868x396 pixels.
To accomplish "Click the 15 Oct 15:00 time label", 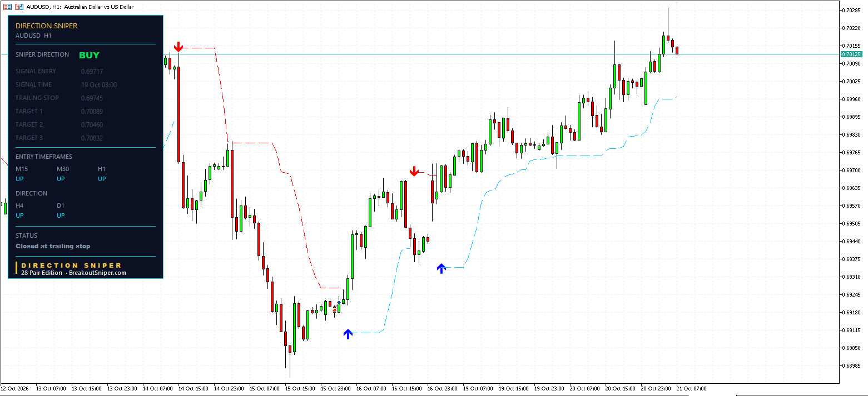I will point(300,389).
